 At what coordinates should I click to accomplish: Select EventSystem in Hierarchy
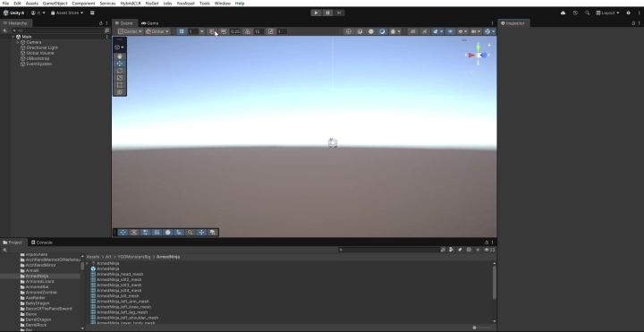click(39, 64)
